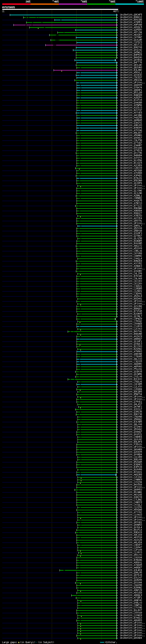
Task: Click the UniRef100_B2XT97 label
Action: coord(131,110)
